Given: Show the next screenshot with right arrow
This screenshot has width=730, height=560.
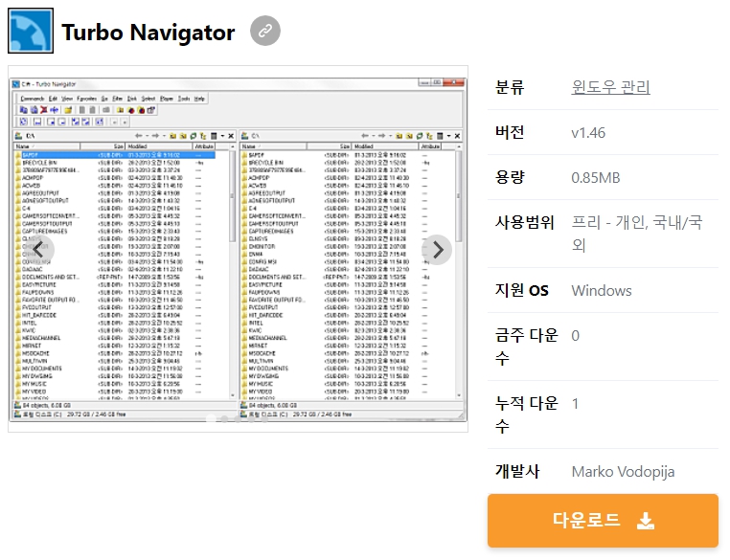Looking at the screenshot, I should (437, 250).
